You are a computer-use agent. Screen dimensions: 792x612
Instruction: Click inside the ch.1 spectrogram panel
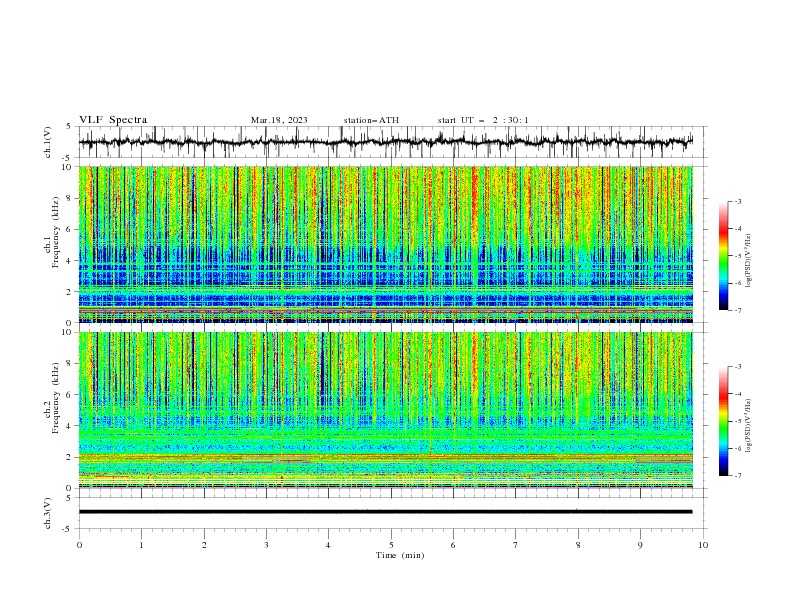pos(385,244)
